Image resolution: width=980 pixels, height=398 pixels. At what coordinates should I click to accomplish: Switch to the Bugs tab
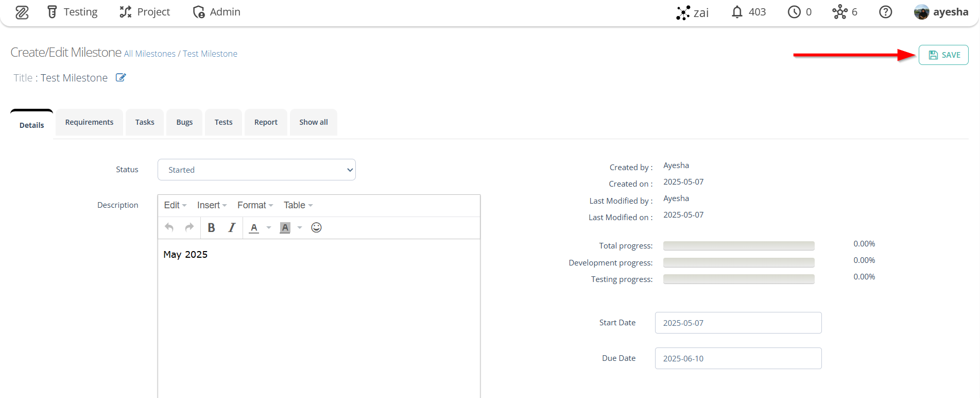pyautogui.click(x=184, y=122)
